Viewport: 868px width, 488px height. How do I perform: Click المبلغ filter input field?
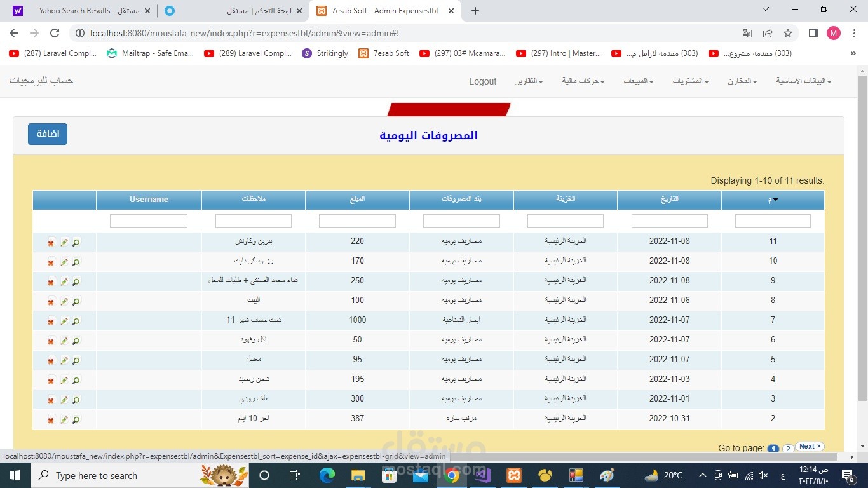click(x=357, y=221)
